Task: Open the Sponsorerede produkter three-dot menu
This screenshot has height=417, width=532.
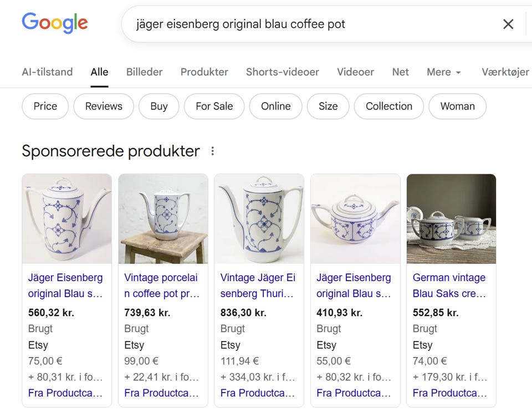Action: [212, 151]
